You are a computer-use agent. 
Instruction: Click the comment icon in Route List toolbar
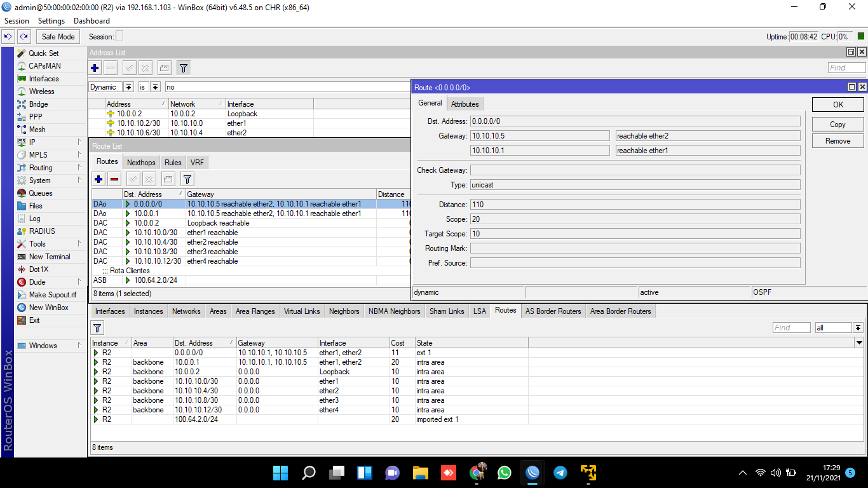click(168, 179)
